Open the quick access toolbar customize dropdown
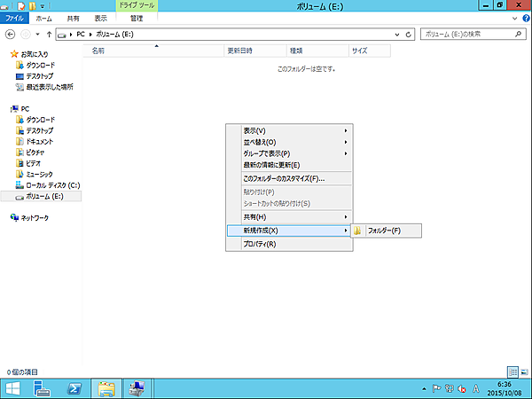Image resolution: width=532 pixels, height=399 pixels. click(x=43, y=6)
